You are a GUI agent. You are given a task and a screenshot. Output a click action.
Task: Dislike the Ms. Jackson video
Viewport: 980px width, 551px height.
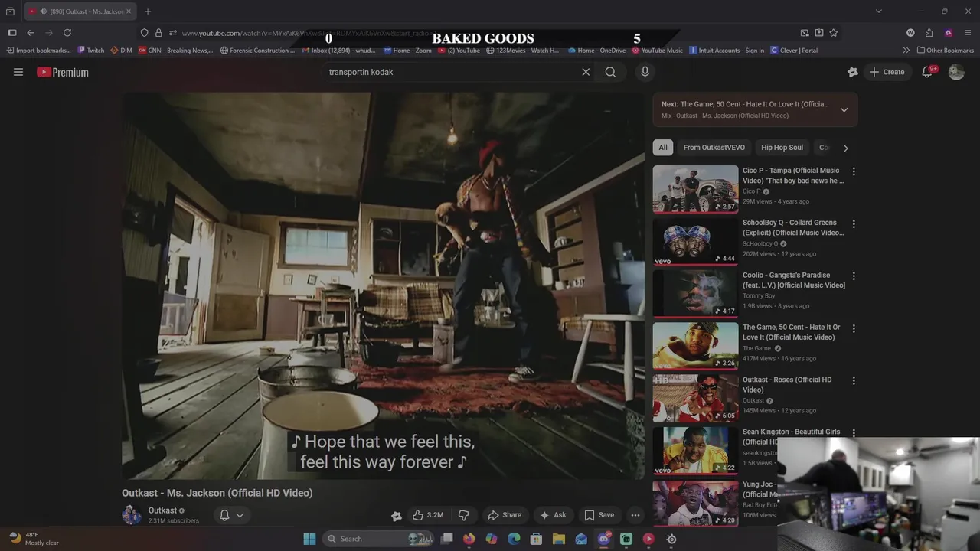(x=463, y=515)
